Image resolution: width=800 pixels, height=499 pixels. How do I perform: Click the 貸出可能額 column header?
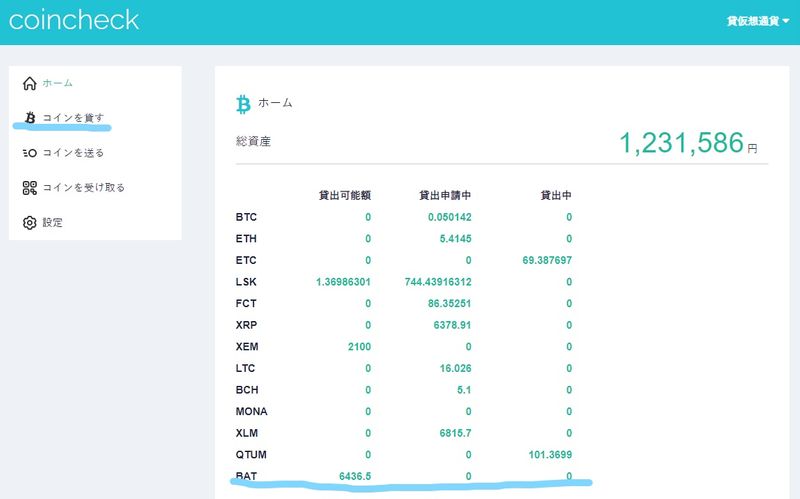click(x=345, y=195)
